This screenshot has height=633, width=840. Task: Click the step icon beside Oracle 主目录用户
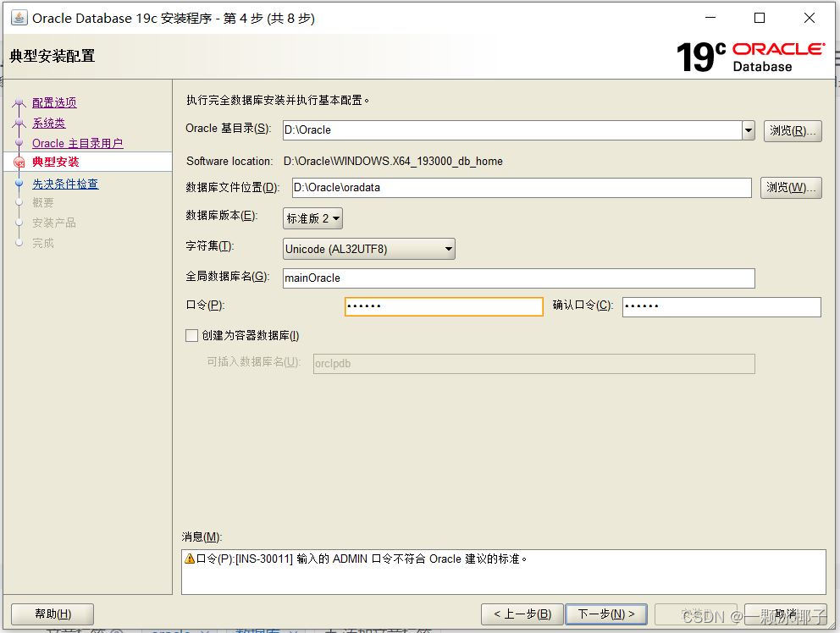click(19, 143)
